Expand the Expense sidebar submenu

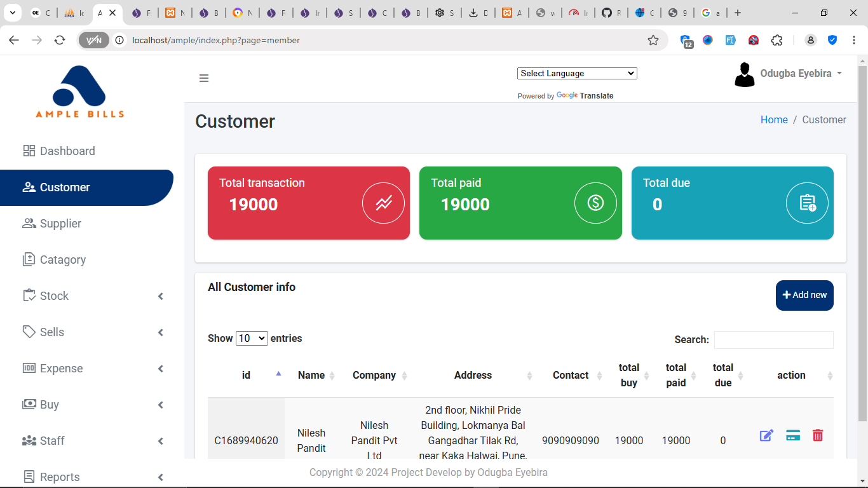pos(93,369)
